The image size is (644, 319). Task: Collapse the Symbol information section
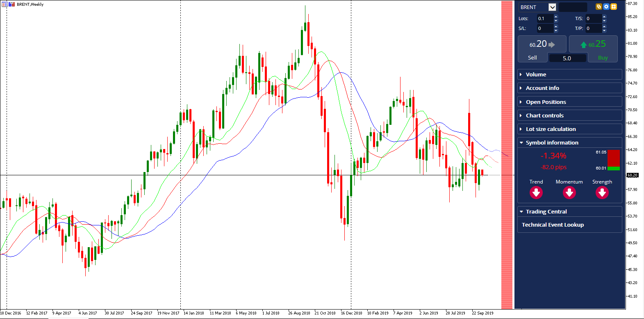(570, 142)
